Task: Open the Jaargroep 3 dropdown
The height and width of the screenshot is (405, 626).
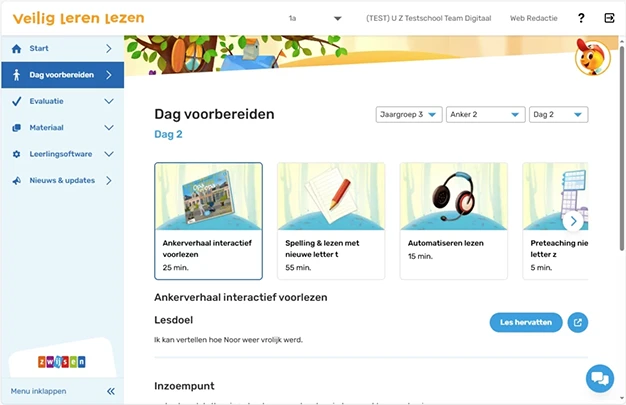Action: [409, 115]
